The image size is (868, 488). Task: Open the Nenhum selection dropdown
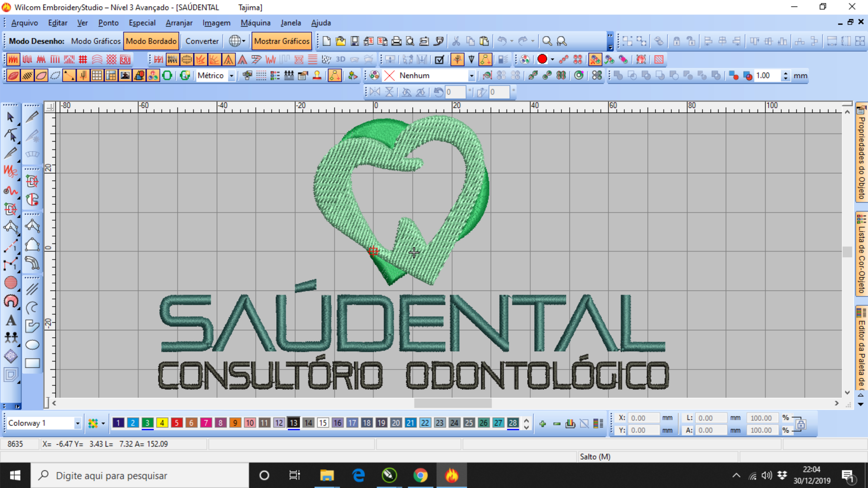pos(471,75)
